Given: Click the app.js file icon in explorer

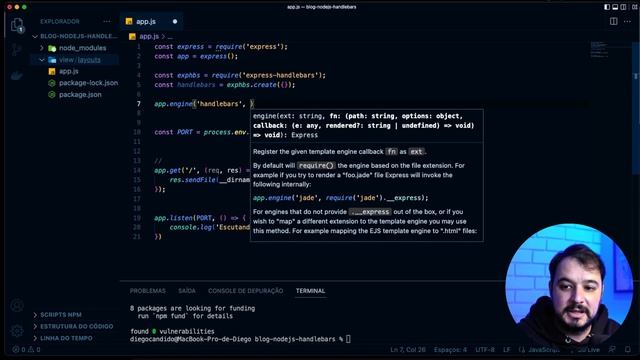Looking at the screenshot, I should 52,71.
